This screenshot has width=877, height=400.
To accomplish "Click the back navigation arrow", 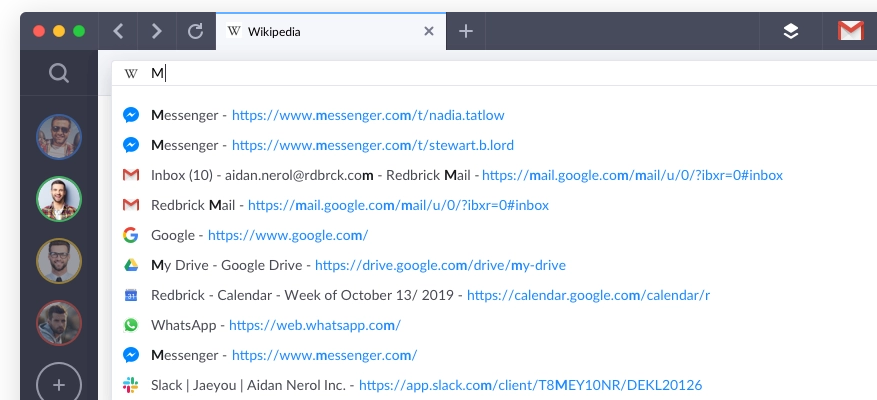I will 119,31.
